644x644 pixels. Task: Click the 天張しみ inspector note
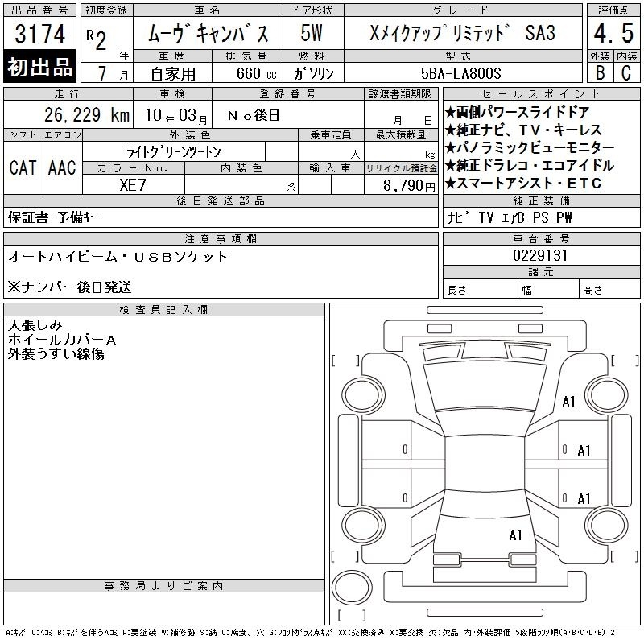[34, 326]
